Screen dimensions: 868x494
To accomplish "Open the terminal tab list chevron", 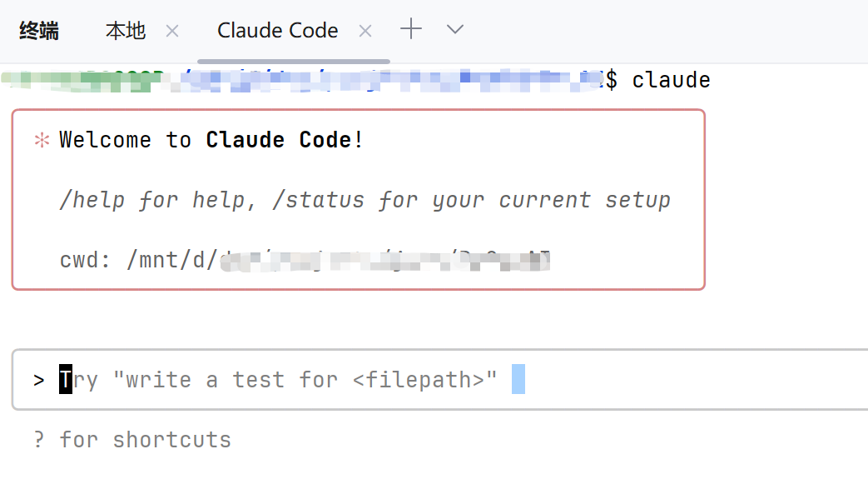I will click(454, 29).
